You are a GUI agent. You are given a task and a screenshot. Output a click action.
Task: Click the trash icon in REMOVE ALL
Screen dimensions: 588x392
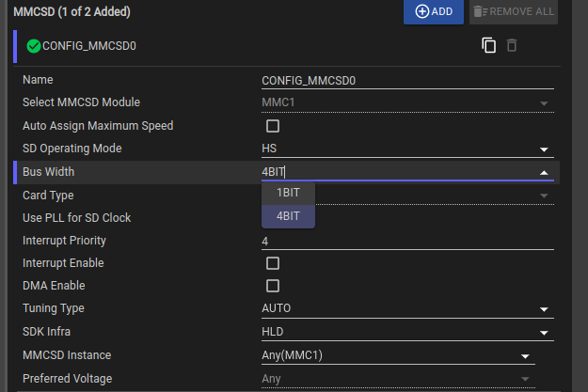(478, 11)
